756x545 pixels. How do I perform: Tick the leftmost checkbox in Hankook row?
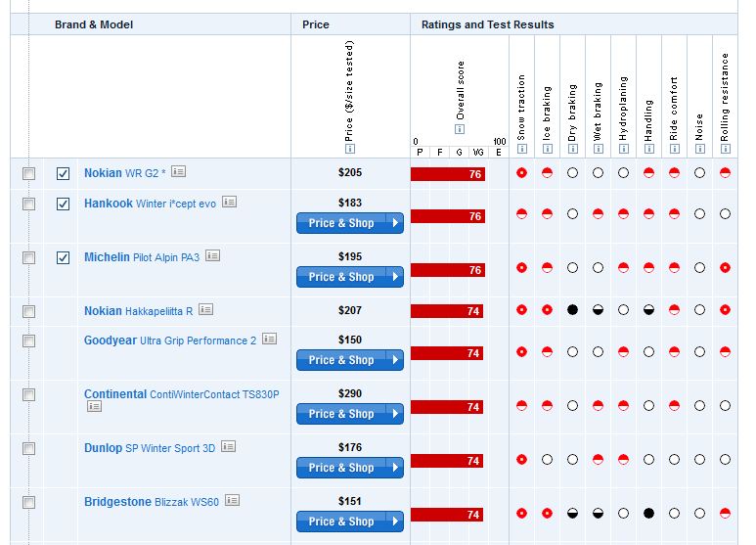point(29,204)
